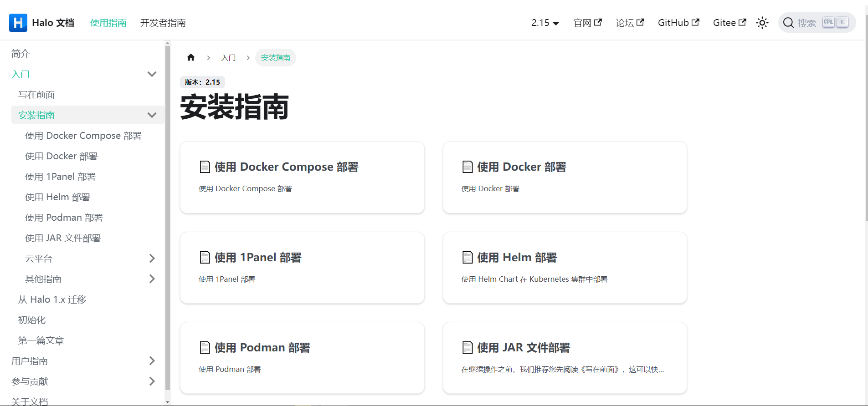Screen dimensions: 868x406
Task: Expand the 用户指南 sidebar section
Action: pos(152,361)
